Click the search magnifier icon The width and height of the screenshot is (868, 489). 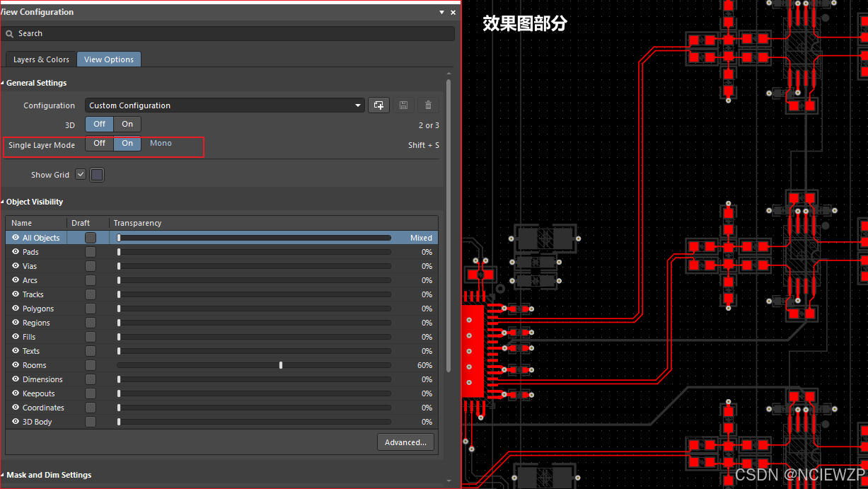pyautogui.click(x=10, y=33)
